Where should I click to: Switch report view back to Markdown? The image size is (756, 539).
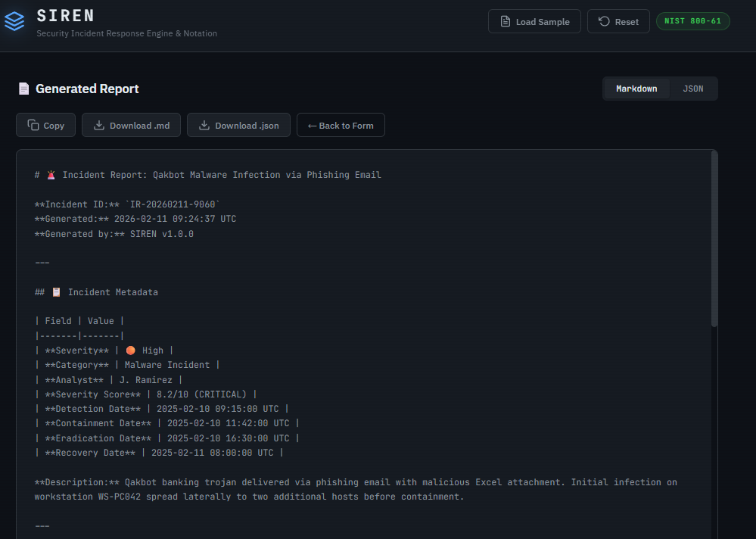tap(636, 89)
